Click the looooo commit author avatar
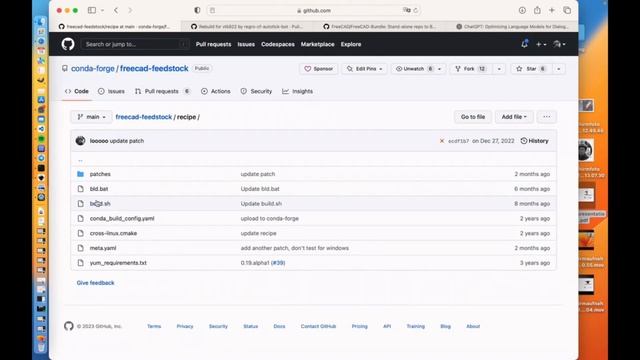Screen dimensions: 640x360 80,141
